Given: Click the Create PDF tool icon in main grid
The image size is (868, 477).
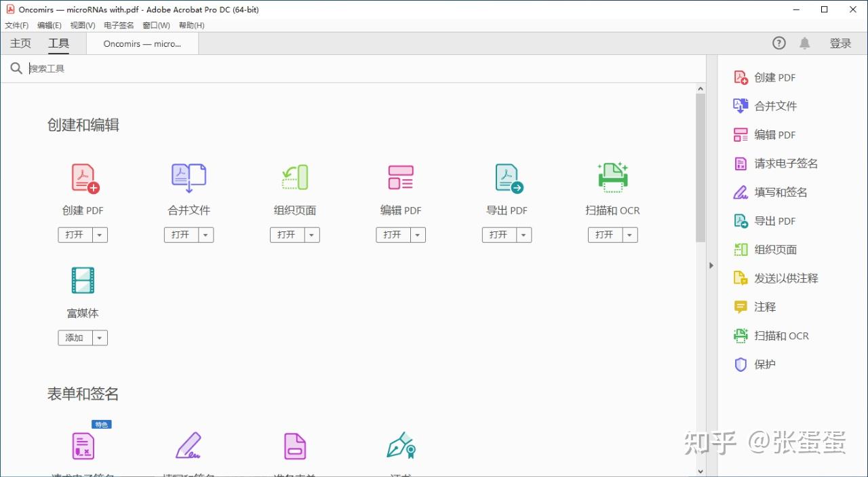Looking at the screenshot, I should 85,178.
